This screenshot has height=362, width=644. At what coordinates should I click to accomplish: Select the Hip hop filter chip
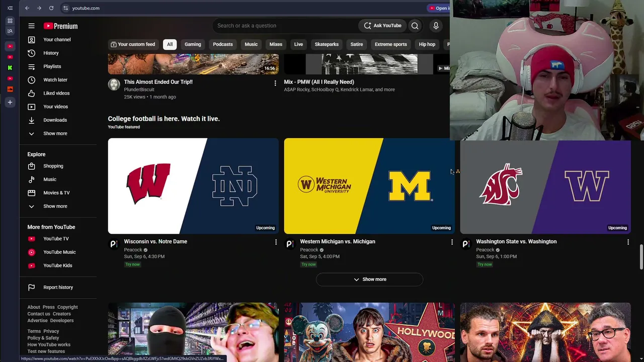click(427, 44)
